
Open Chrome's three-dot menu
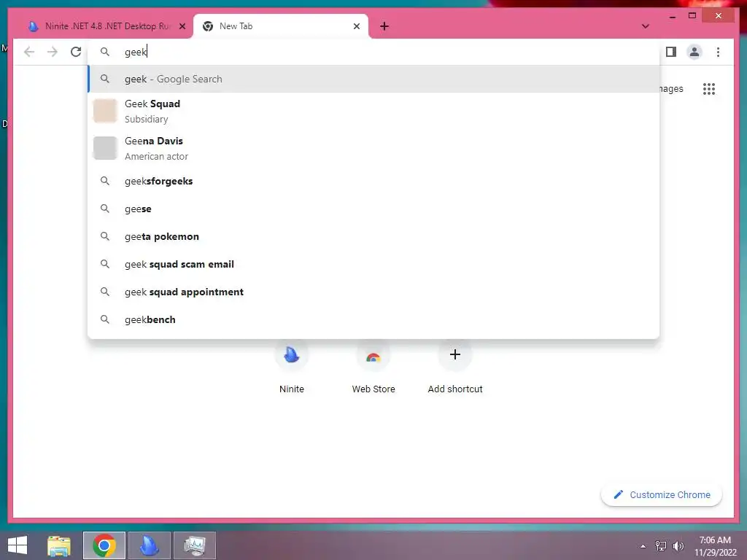pos(718,52)
